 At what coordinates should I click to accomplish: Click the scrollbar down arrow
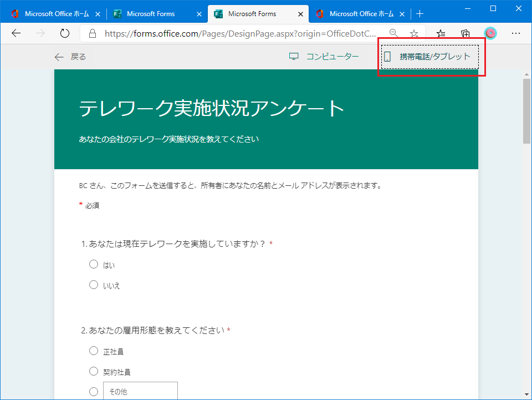[x=526, y=394]
